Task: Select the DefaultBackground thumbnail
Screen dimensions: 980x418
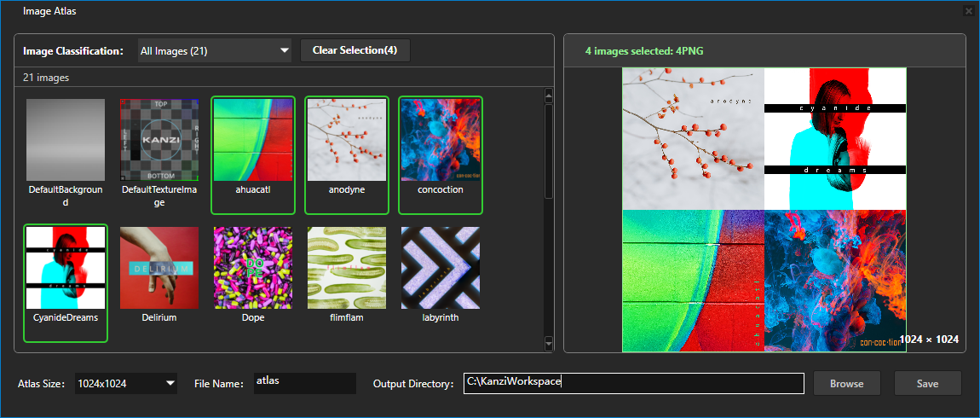Action: click(66, 140)
